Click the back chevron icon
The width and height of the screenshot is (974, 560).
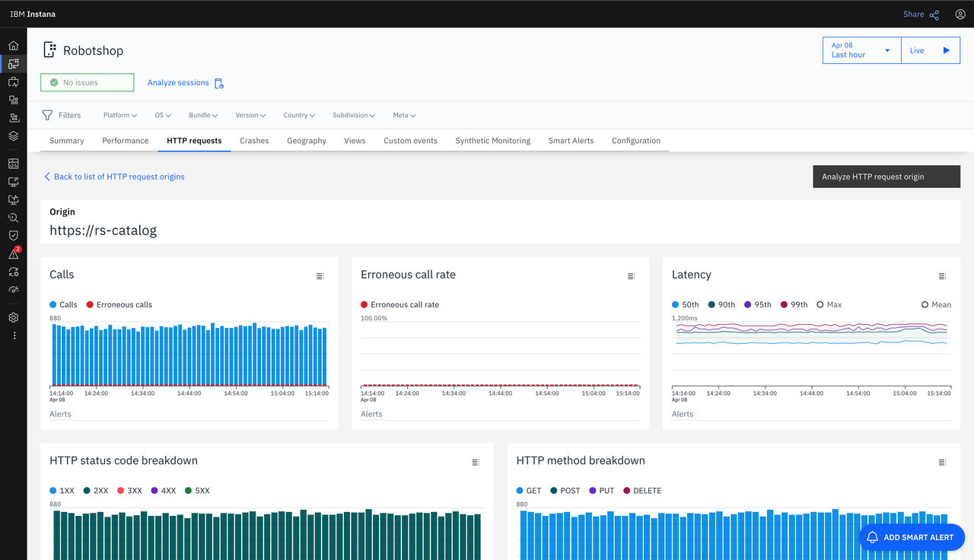point(47,177)
